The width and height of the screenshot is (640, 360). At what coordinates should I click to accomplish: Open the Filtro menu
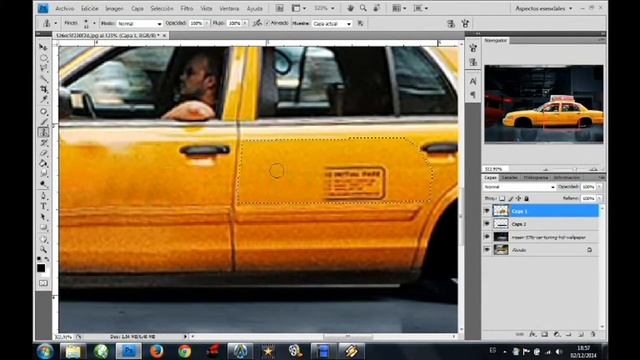click(187, 8)
